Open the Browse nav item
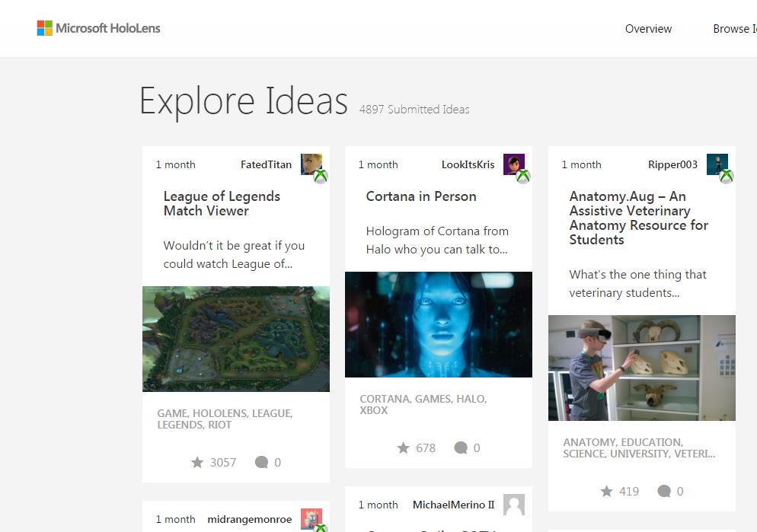 (734, 29)
